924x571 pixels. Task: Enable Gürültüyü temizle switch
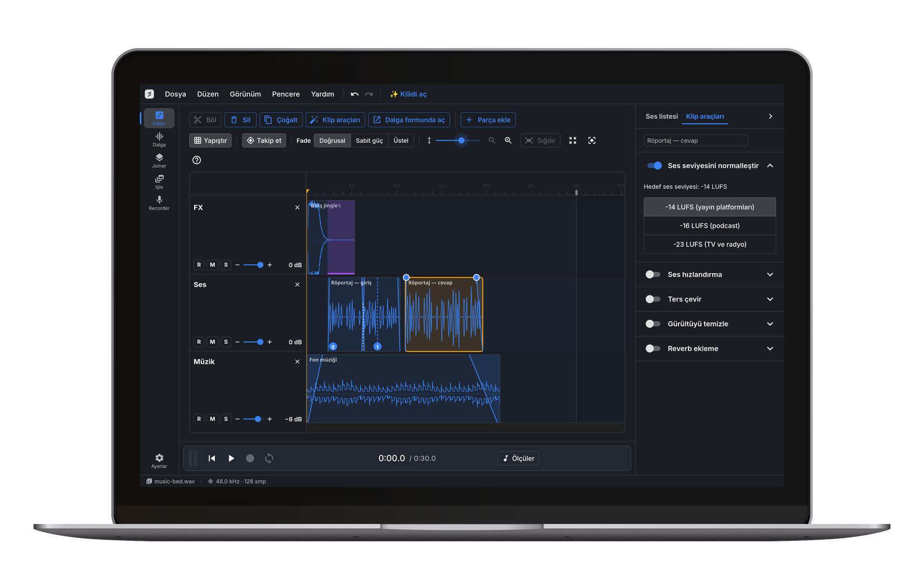tap(653, 324)
